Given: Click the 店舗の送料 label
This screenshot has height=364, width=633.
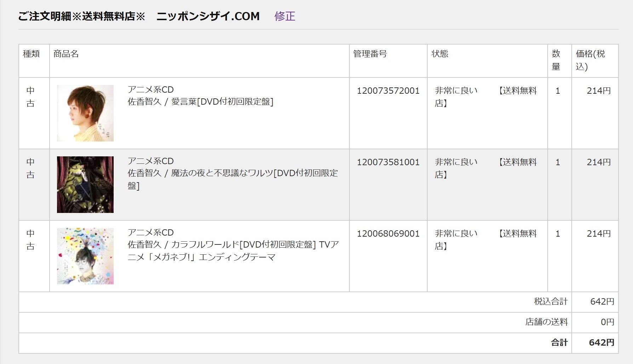Looking at the screenshot, I should pos(547,322).
